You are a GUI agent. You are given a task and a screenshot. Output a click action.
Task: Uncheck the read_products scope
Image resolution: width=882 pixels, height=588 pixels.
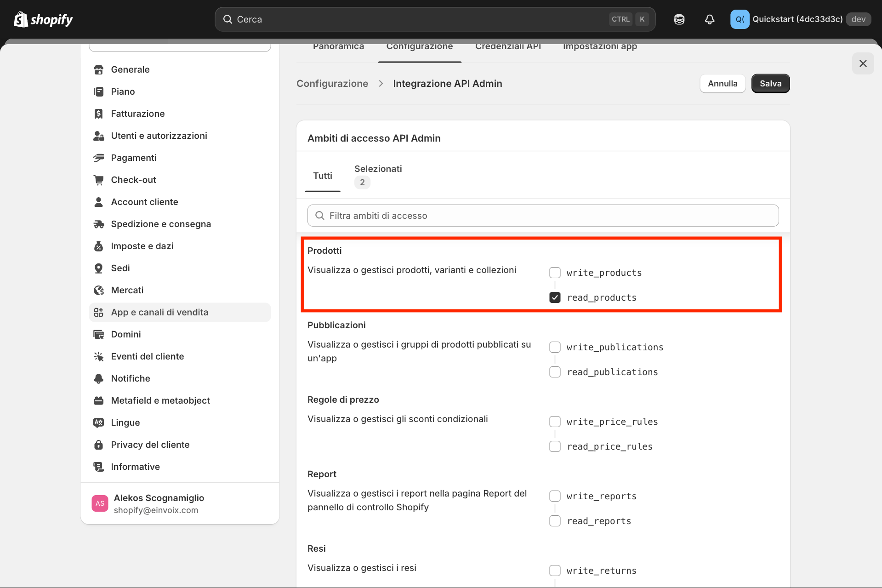[555, 297]
